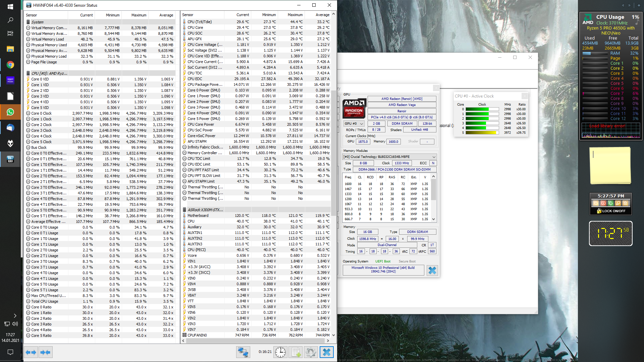Reset the elapsed time clock icon

[280, 352]
